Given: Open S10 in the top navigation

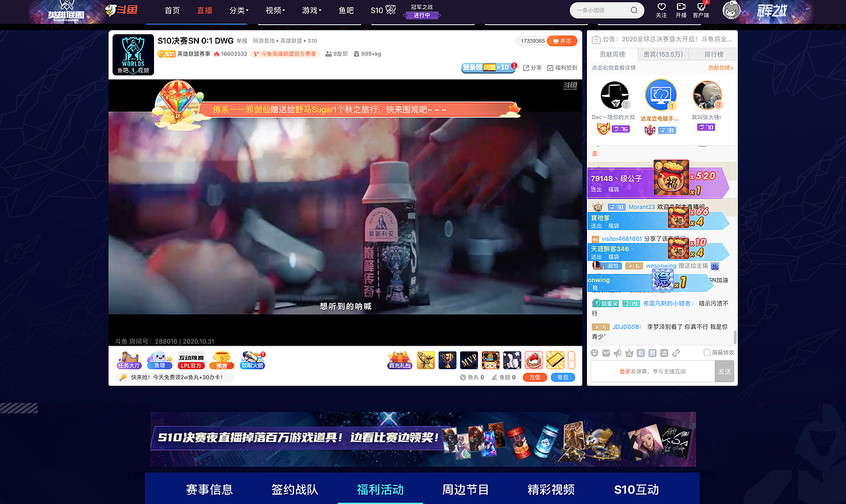Looking at the screenshot, I should (383, 10).
